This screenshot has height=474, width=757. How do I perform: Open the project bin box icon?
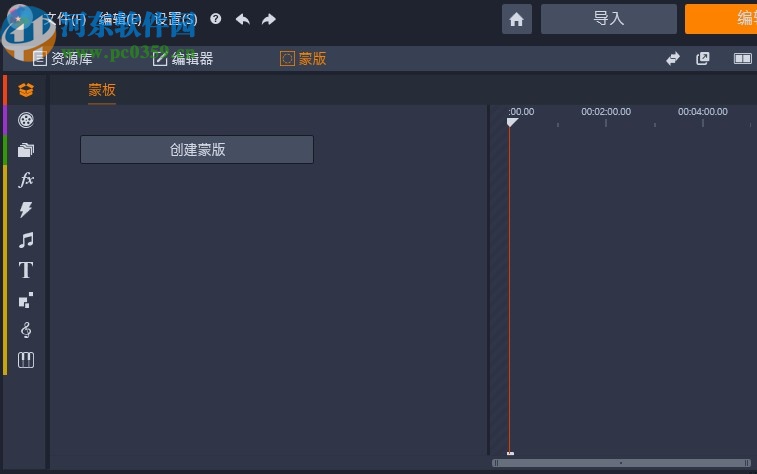pos(26,90)
